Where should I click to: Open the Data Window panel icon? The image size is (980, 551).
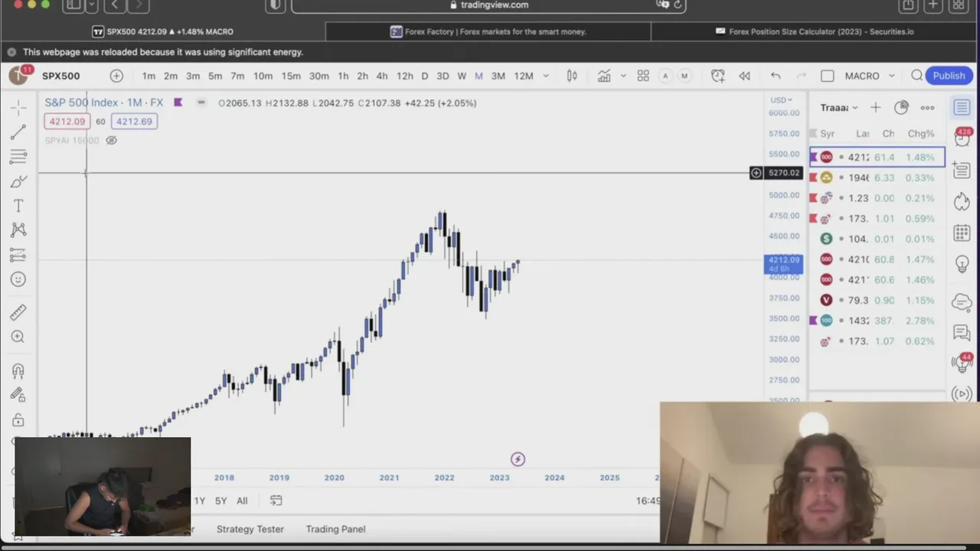coord(962,170)
